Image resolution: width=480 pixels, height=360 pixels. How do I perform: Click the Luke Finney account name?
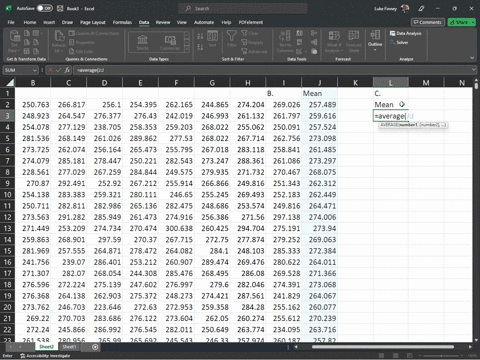385,9
